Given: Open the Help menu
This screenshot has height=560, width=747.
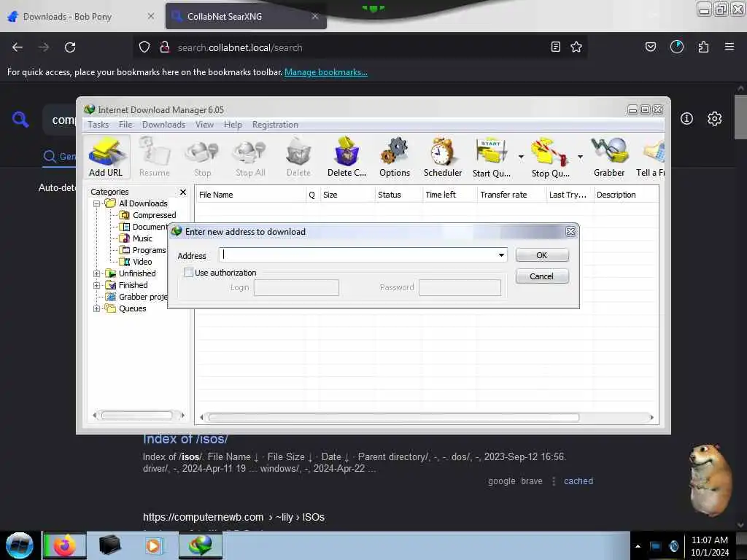Looking at the screenshot, I should [233, 124].
